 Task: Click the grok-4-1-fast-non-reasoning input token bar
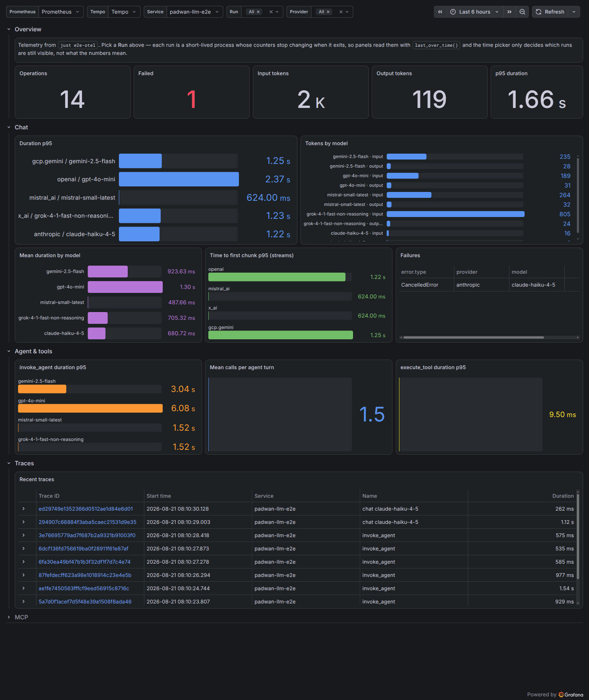(455, 214)
